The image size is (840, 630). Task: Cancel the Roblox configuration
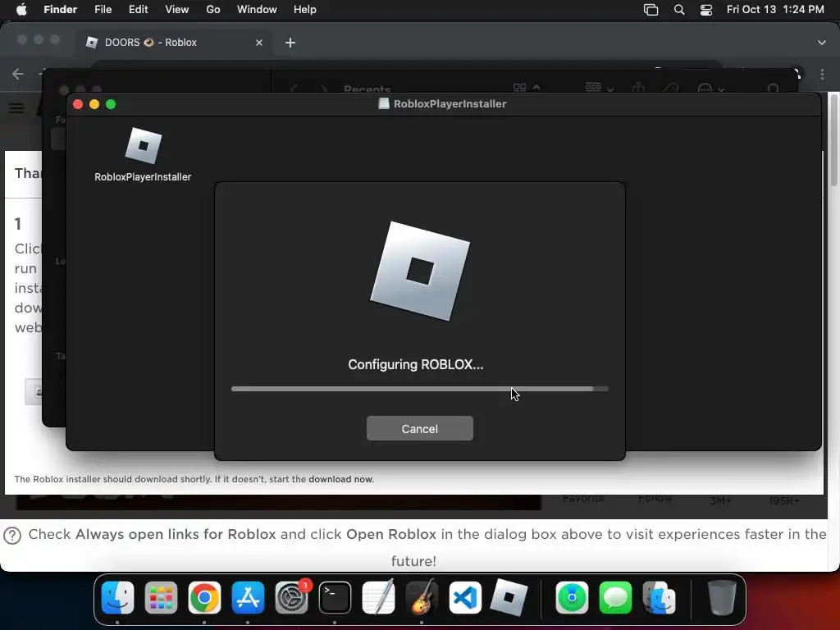[419, 428]
